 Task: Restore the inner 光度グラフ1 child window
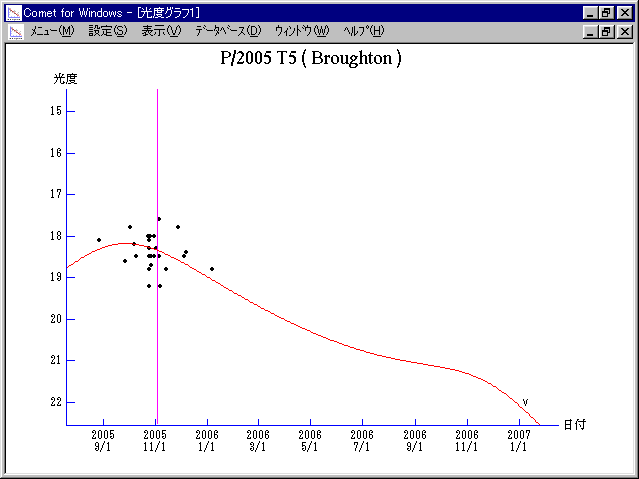click(606, 31)
